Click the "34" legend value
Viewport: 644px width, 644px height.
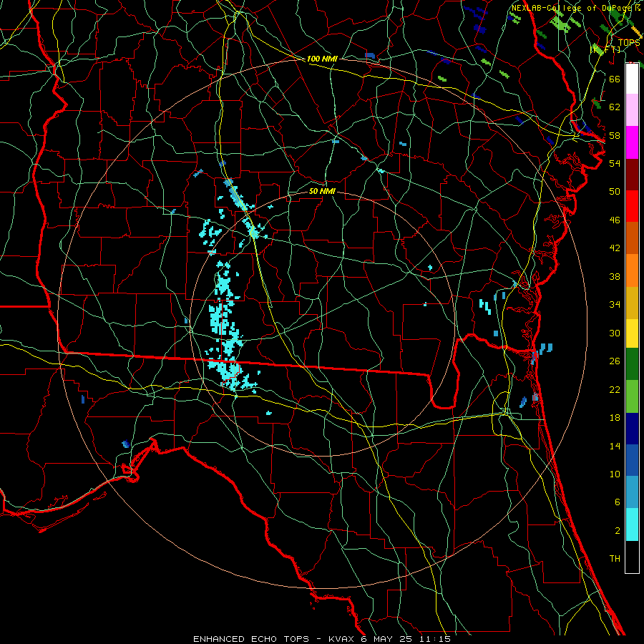pyautogui.click(x=615, y=305)
